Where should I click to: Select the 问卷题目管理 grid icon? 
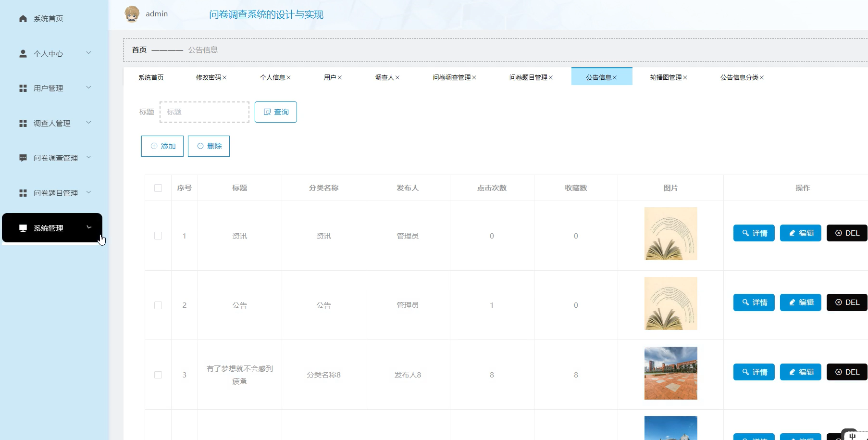click(23, 193)
